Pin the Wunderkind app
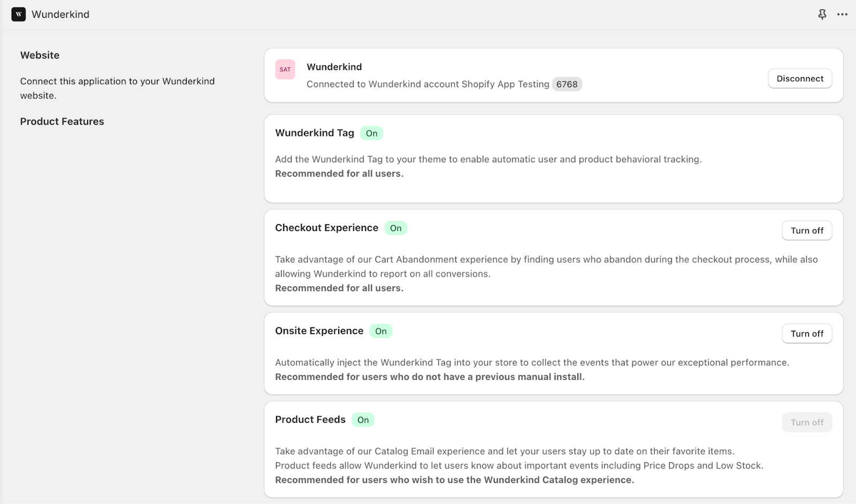This screenshot has width=856, height=504. 822,14
